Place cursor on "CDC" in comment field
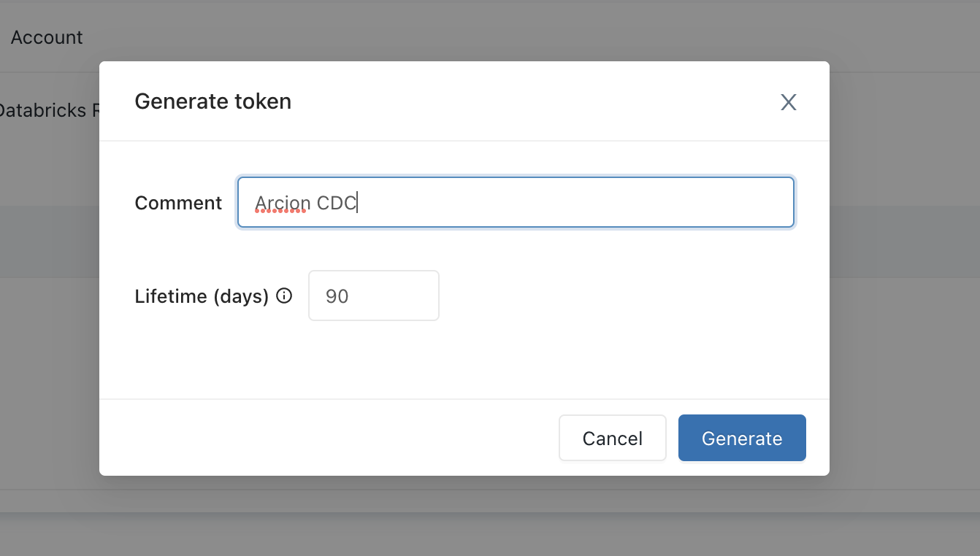The width and height of the screenshot is (980, 556). pyautogui.click(x=337, y=203)
